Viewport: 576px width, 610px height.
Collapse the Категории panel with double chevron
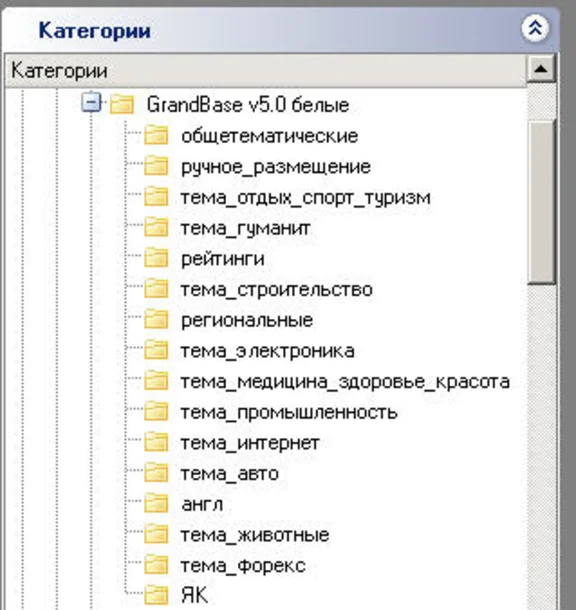coord(535,28)
